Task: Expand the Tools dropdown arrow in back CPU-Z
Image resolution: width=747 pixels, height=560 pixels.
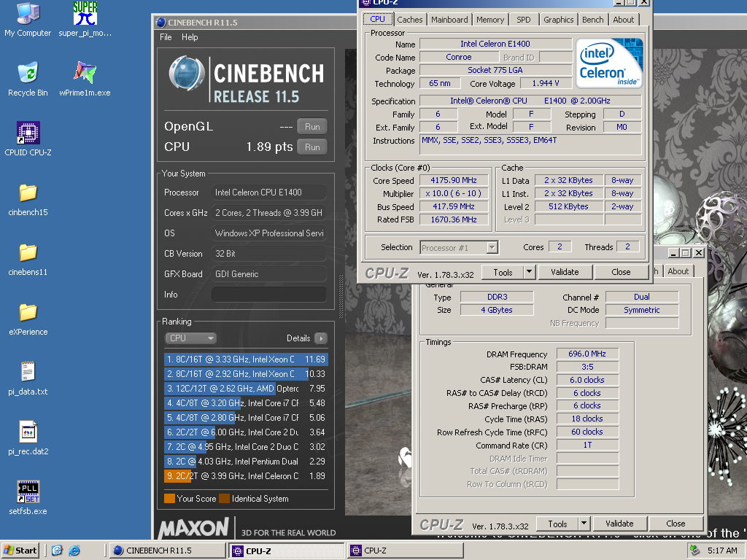Action: point(584,524)
